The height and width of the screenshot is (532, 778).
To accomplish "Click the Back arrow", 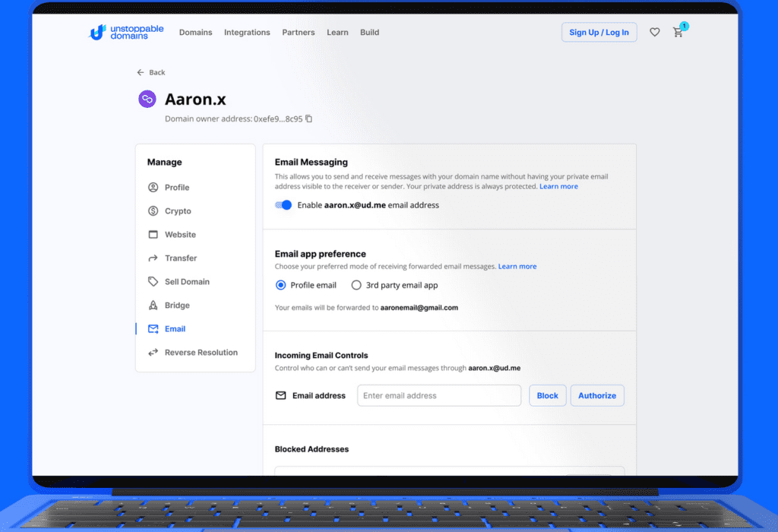I will point(141,72).
